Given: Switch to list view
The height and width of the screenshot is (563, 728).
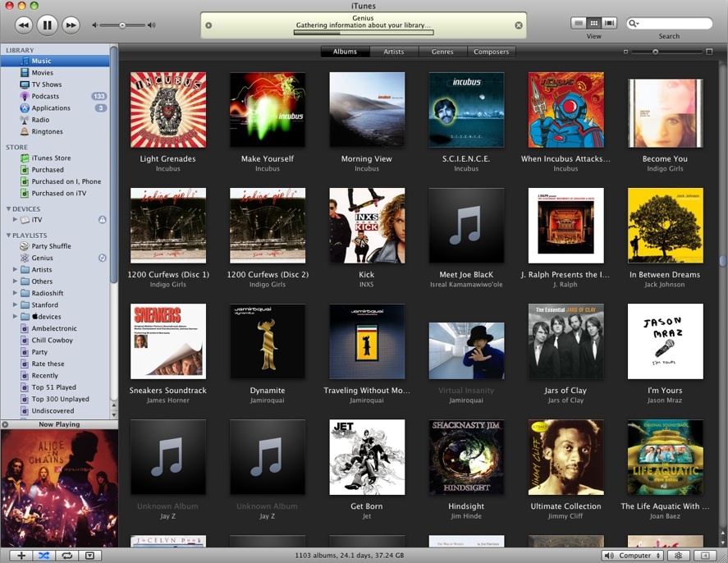Looking at the screenshot, I should pos(579,23).
